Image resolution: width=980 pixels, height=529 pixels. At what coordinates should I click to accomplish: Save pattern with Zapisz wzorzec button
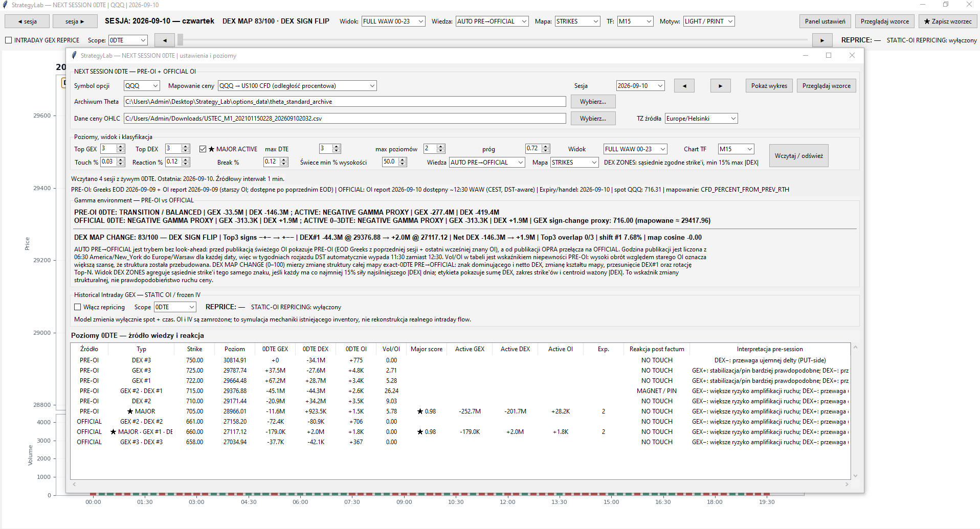tap(948, 21)
